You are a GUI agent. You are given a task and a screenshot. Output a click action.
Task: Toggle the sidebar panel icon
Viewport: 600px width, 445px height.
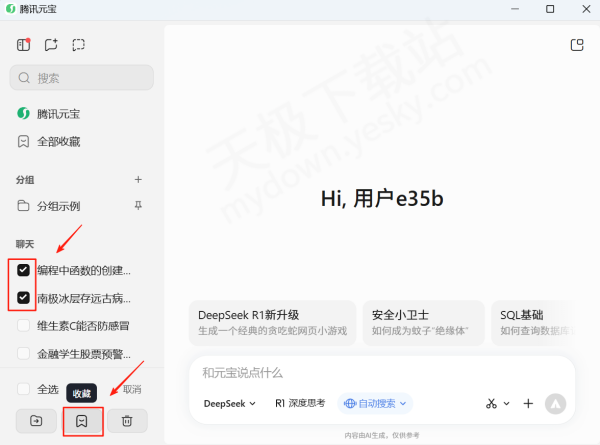click(x=23, y=45)
